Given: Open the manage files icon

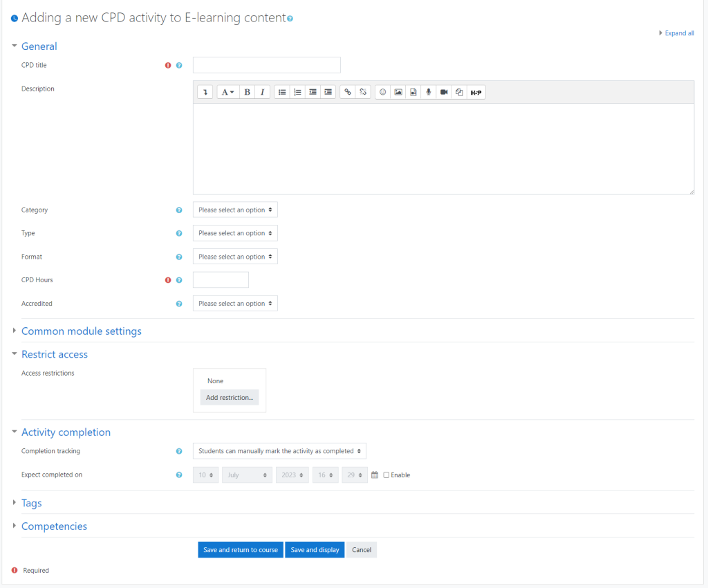Looking at the screenshot, I should [459, 92].
